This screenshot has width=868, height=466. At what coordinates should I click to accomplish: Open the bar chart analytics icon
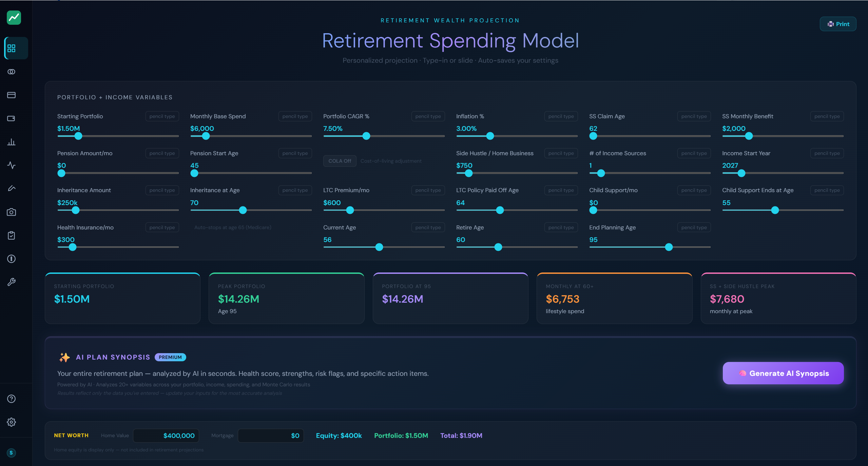coord(11,142)
